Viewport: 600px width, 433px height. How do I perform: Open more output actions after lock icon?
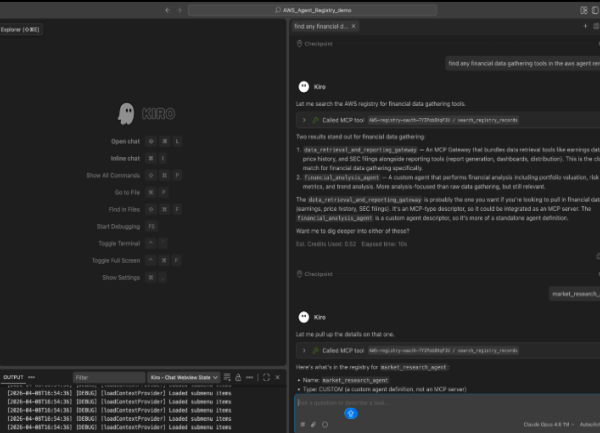pyautogui.click(x=249, y=378)
